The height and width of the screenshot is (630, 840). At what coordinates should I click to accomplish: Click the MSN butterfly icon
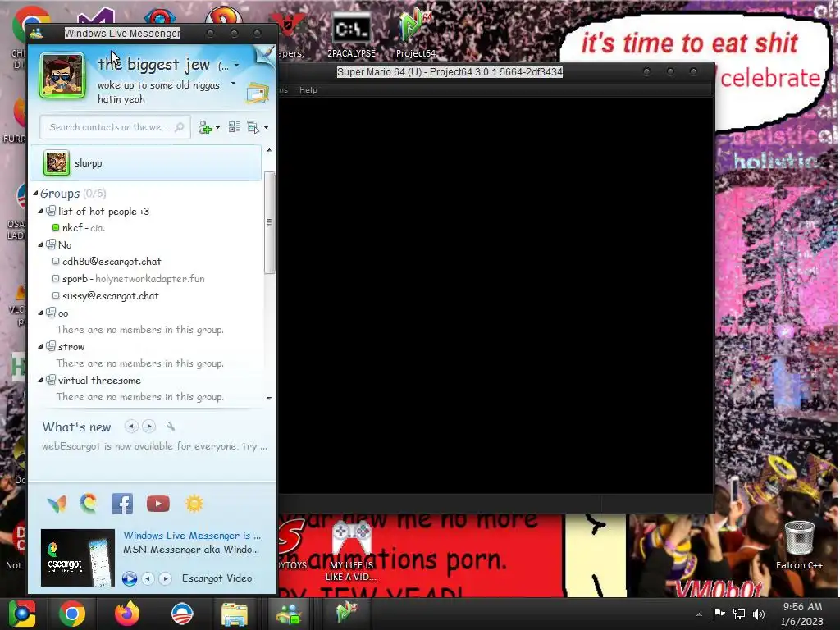tap(57, 504)
